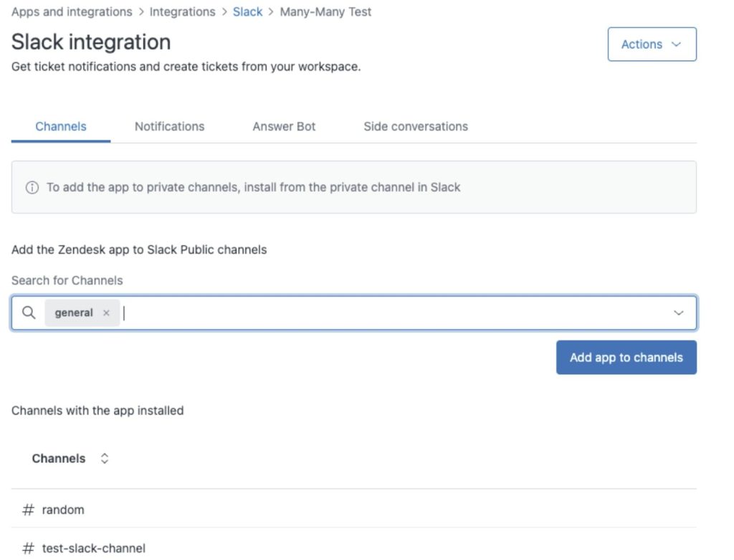Click the info icon in banner

[x=32, y=187]
